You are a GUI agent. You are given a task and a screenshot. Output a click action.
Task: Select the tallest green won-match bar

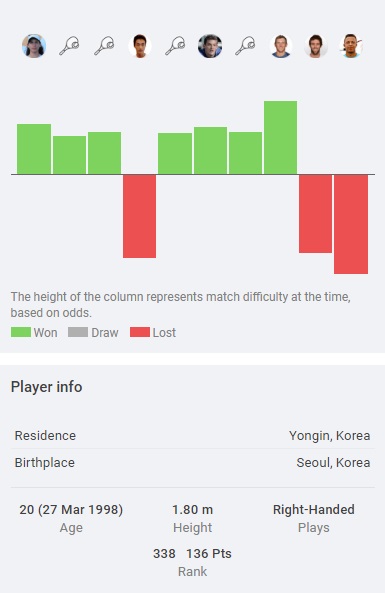pyautogui.click(x=280, y=138)
